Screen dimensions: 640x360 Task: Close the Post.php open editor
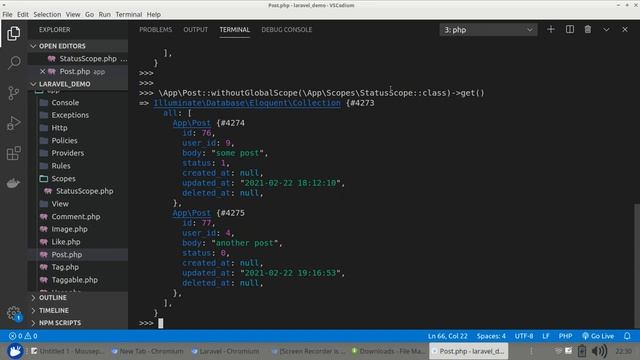42,71
